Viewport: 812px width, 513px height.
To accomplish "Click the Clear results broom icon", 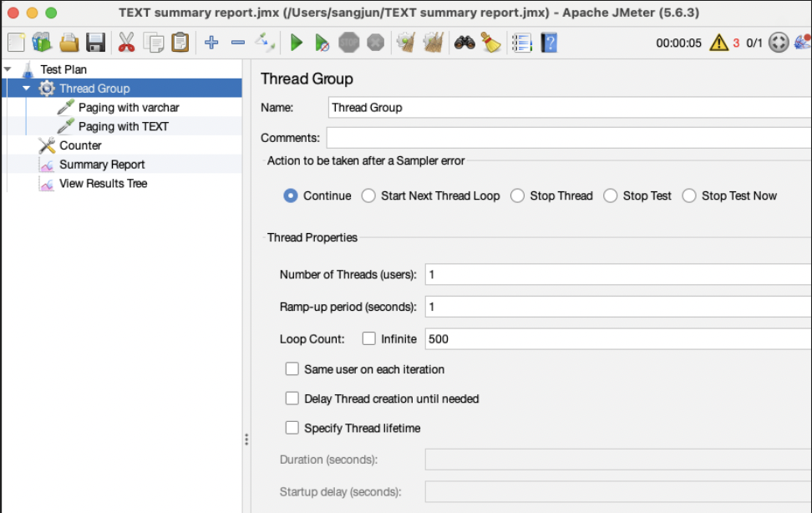I will coord(407,43).
